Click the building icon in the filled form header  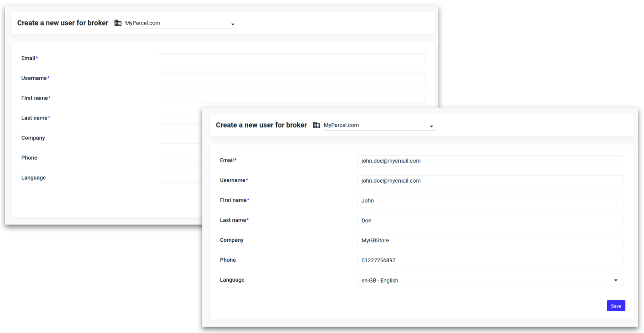[x=317, y=125]
